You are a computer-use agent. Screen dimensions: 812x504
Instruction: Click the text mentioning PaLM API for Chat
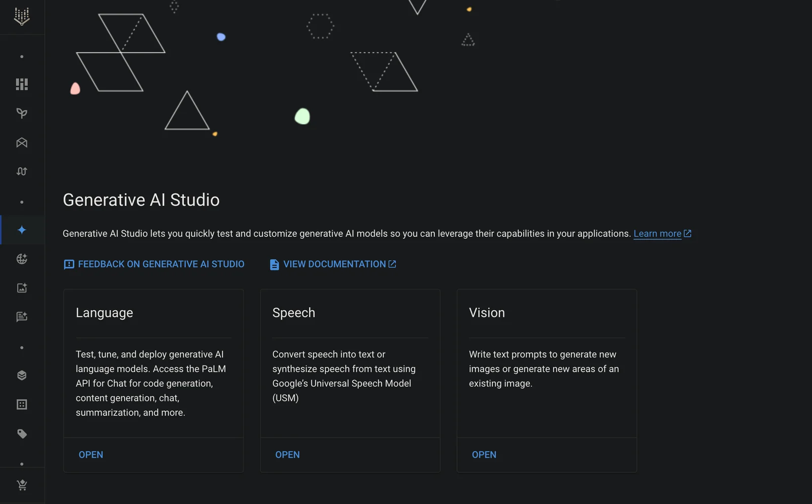coord(151,383)
